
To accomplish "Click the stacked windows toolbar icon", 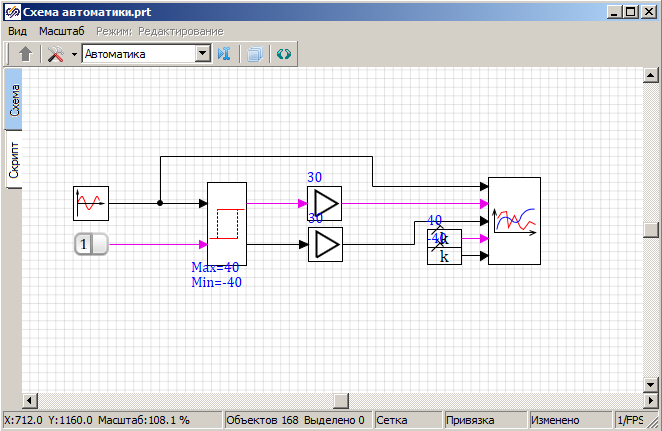I will 255,54.
